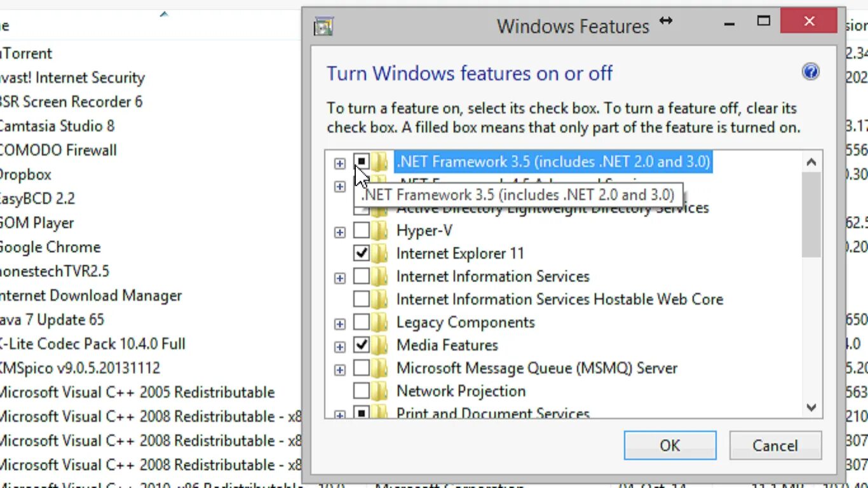868x488 pixels.
Task: Cancel the Windows Features dialog
Action: tap(775, 445)
